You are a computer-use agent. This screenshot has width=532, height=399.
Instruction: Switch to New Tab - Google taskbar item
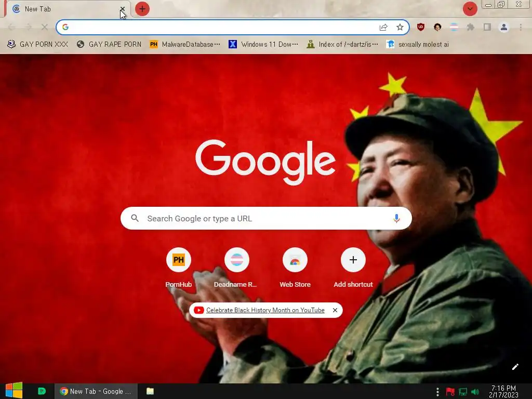96,391
